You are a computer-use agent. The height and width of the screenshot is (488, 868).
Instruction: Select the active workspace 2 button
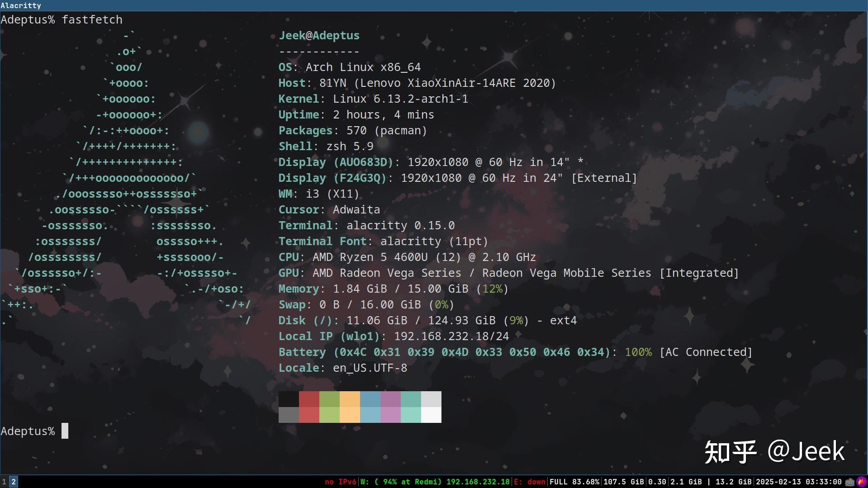click(x=13, y=482)
